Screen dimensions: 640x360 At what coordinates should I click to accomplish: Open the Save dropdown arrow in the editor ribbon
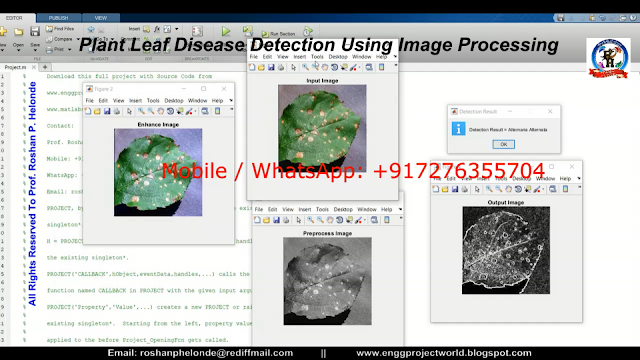[x=35, y=50]
